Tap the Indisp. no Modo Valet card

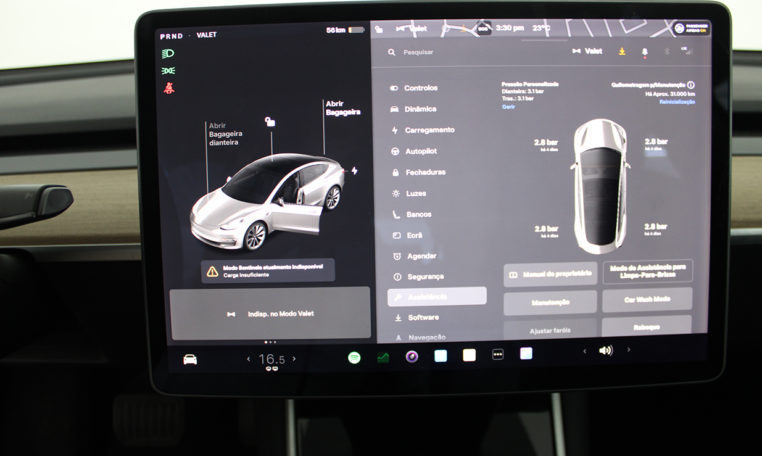point(270,314)
